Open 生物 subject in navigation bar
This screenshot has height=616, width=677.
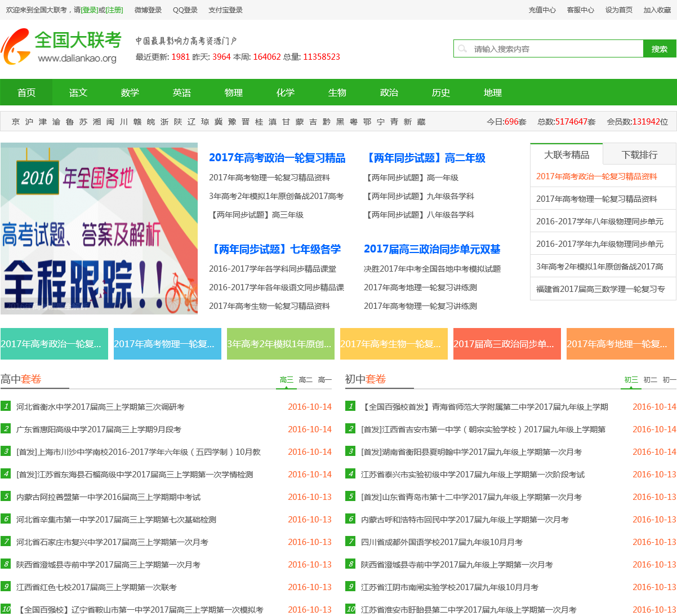pyautogui.click(x=337, y=92)
